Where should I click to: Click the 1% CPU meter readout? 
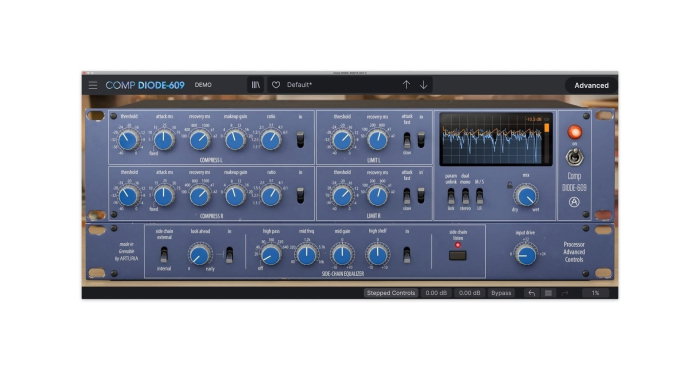click(x=596, y=293)
